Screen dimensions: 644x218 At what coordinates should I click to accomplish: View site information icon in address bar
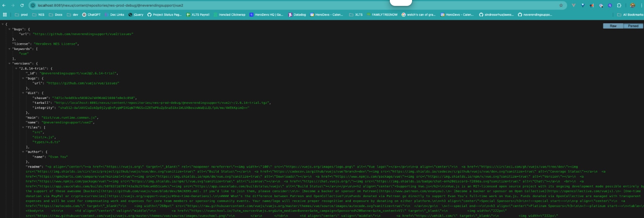pos(32,5)
